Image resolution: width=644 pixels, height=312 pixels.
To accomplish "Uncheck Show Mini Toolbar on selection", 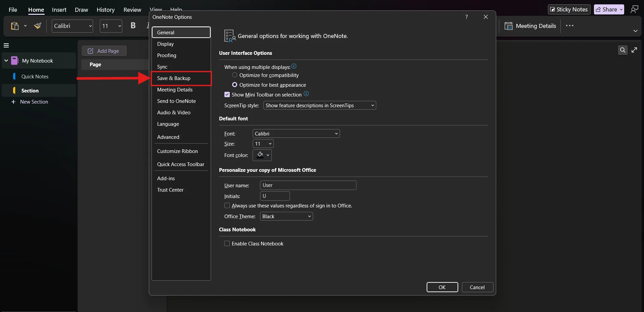I will pos(227,95).
